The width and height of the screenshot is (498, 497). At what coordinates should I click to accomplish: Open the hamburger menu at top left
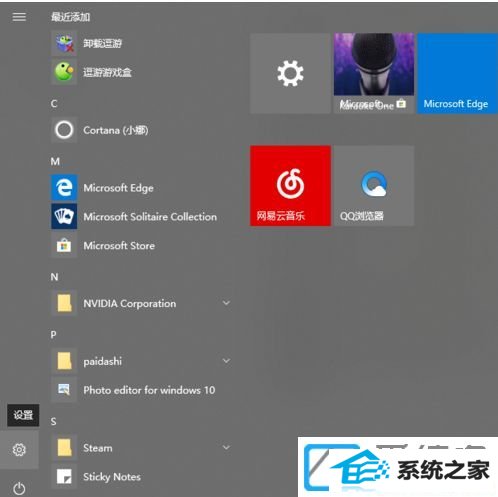pos(19,17)
